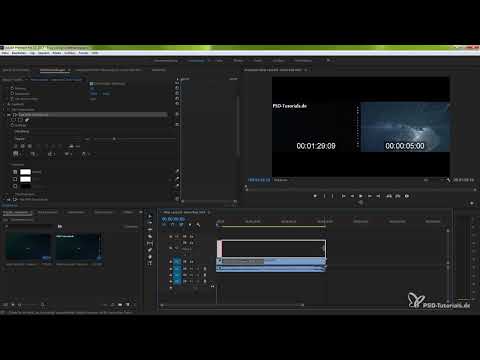Right-align the text
This screenshot has height=360, width=480.
pos(30,146)
